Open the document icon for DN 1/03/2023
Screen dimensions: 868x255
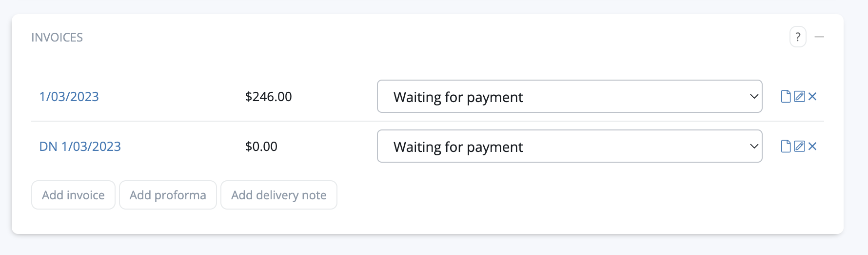pos(786,147)
